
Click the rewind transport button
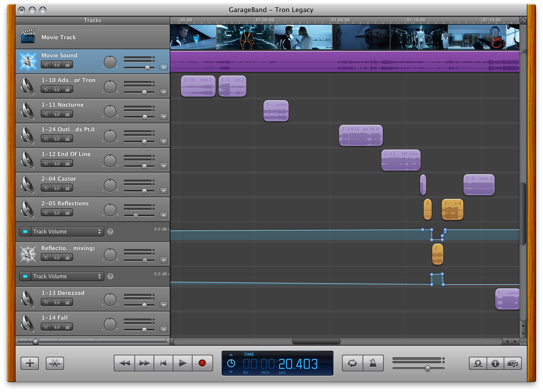tap(124, 363)
